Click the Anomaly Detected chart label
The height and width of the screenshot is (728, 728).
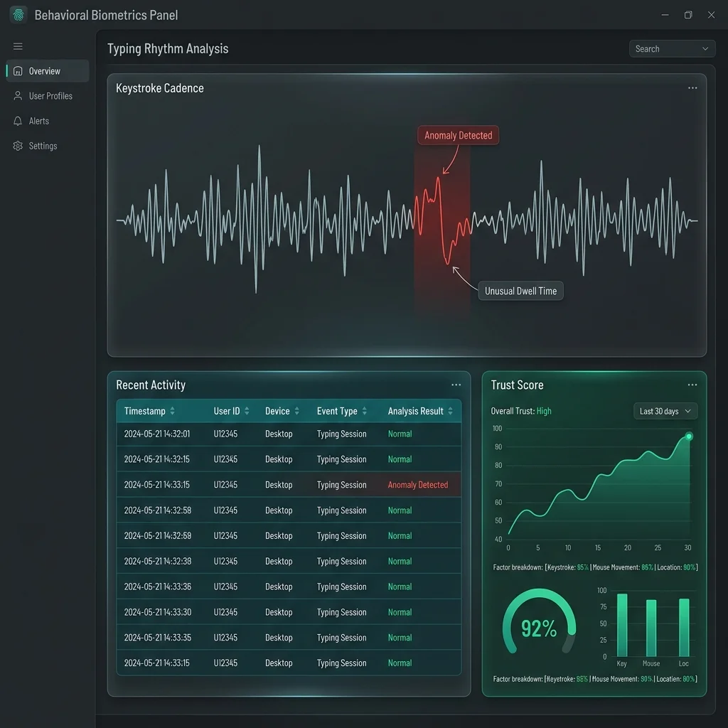[x=459, y=135]
